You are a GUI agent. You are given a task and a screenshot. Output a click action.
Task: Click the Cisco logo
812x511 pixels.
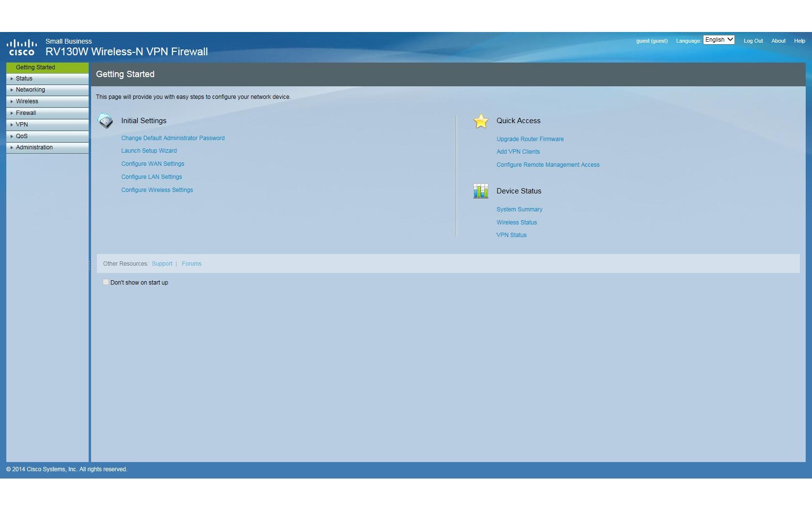click(22, 48)
